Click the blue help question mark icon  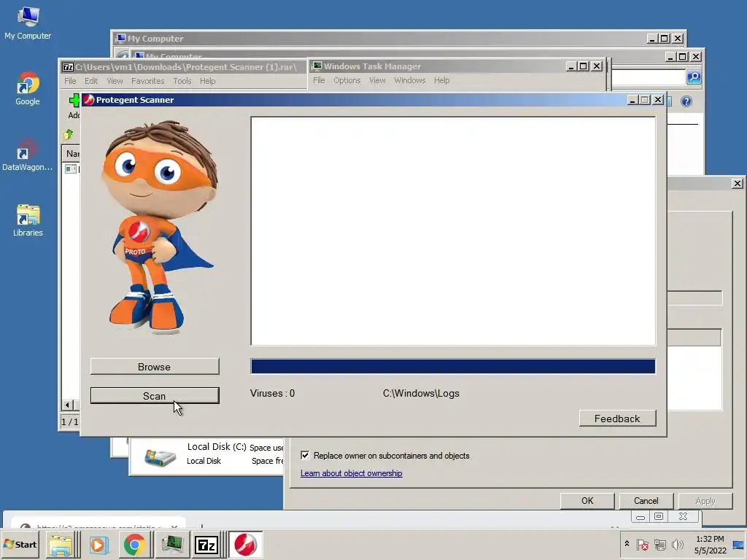[x=686, y=101]
